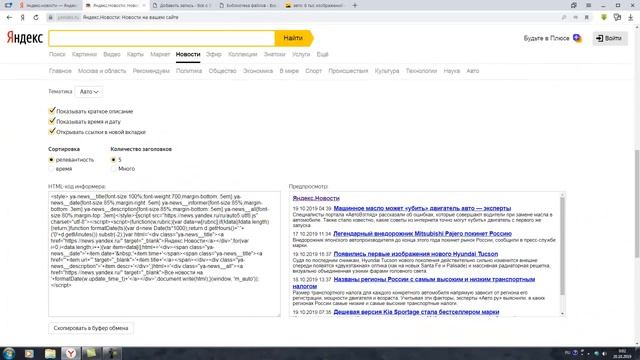
Task: Open the 'Политика' news category
Action: pyautogui.click(x=189, y=71)
